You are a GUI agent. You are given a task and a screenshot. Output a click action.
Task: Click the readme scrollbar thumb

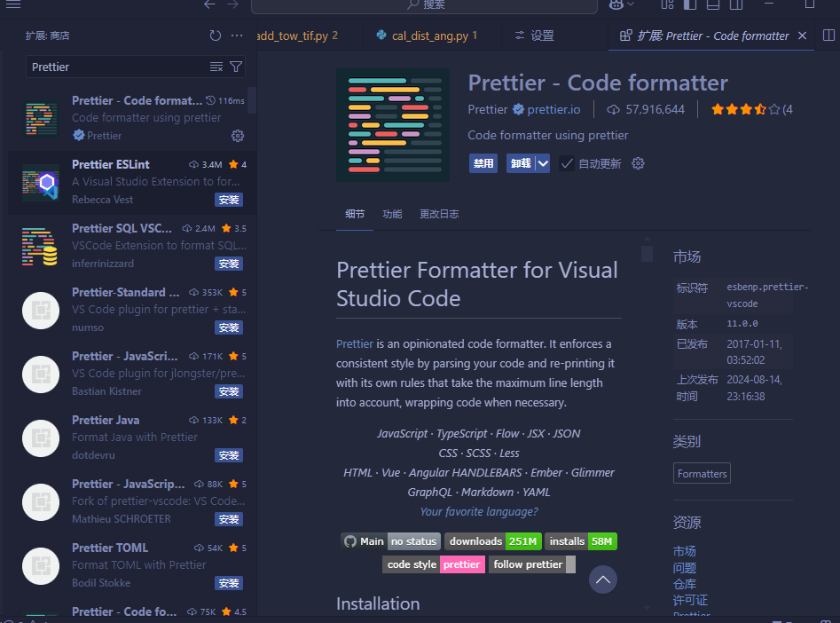pos(647,254)
